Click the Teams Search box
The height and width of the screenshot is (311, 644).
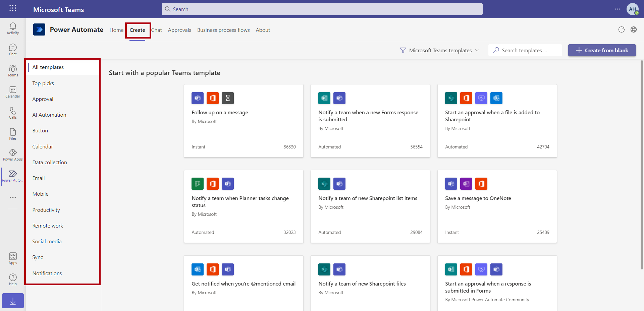pos(322,9)
